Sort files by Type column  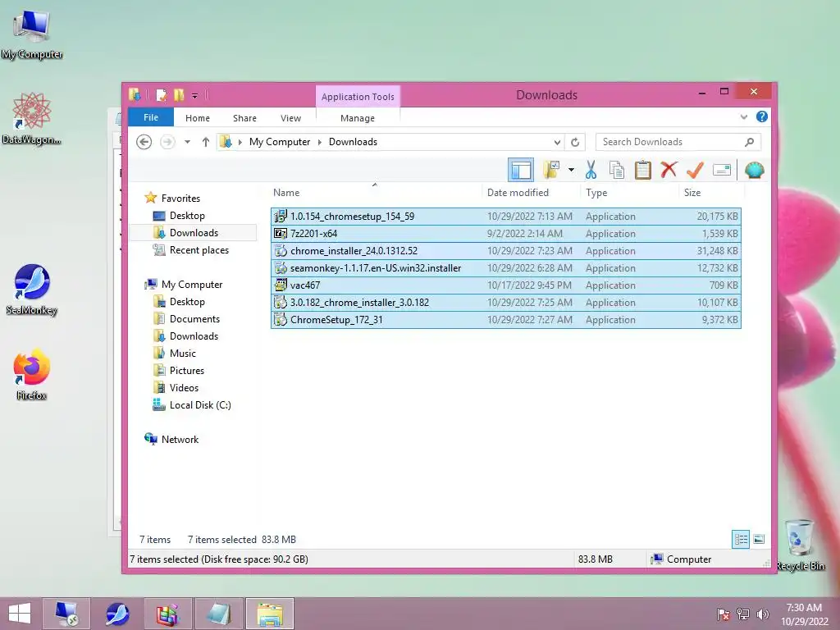[x=630, y=192]
